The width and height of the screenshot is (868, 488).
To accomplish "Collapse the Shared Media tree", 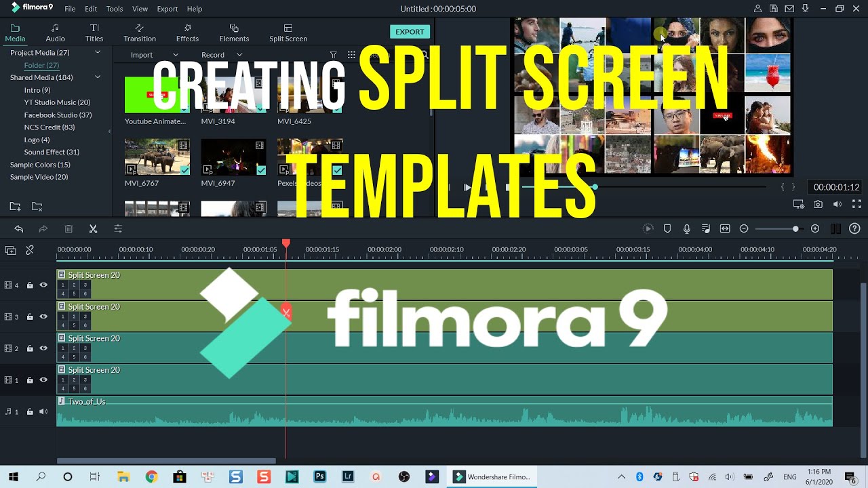I will click(x=98, y=77).
